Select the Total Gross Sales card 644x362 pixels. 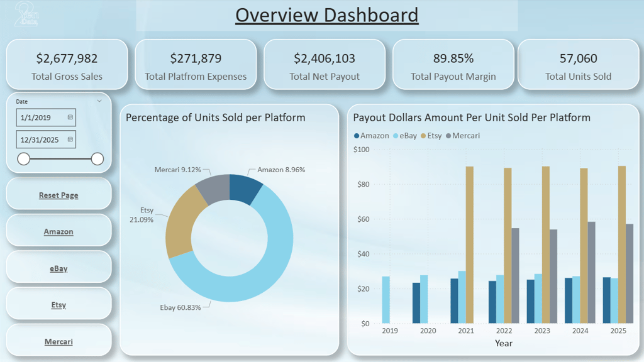[67, 65]
